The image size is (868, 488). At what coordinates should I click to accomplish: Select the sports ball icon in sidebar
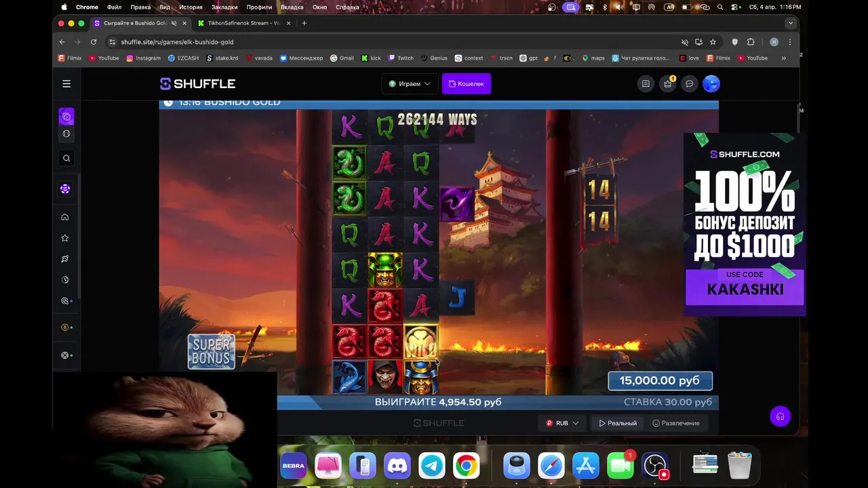point(66,134)
